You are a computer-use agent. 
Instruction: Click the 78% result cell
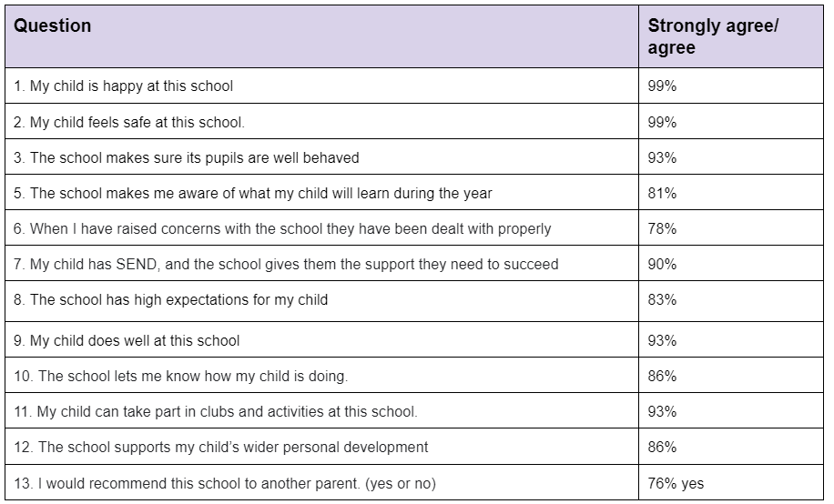pos(731,228)
